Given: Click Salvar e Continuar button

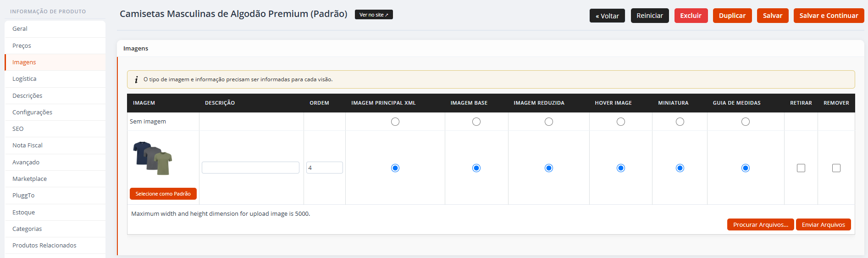Looking at the screenshot, I should (829, 16).
